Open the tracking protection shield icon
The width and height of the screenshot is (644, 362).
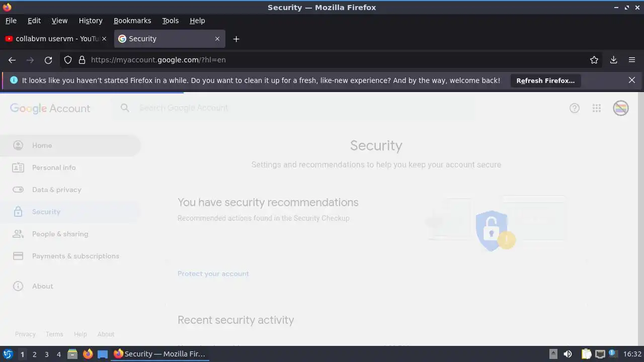pyautogui.click(x=68, y=60)
